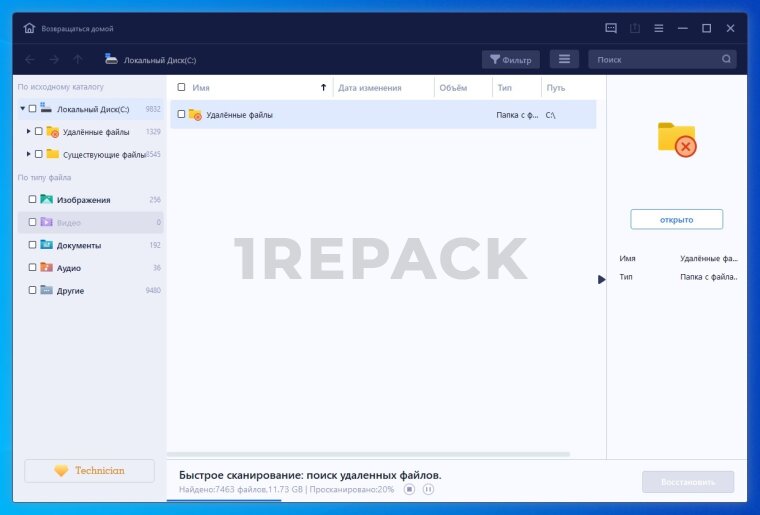Stop the quick scan with the stop icon
760x515 pixels.
click(x=409, y=489)
